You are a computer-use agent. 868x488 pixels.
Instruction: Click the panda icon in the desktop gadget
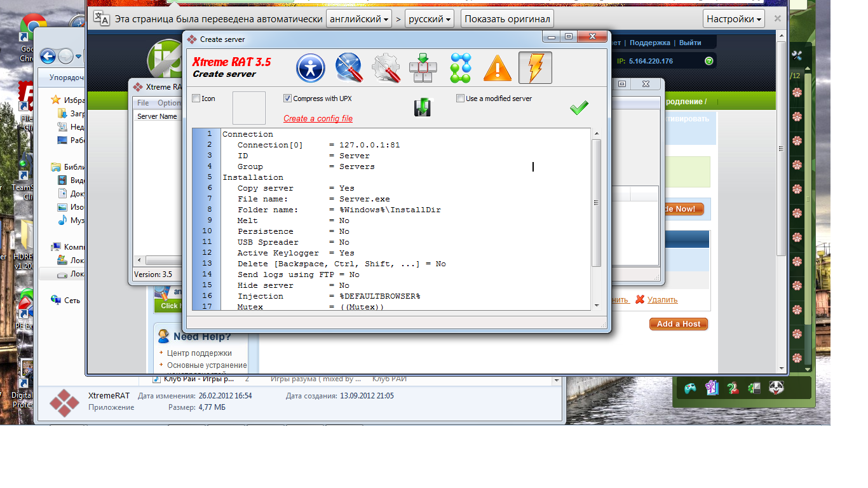(x=776, y=387)
